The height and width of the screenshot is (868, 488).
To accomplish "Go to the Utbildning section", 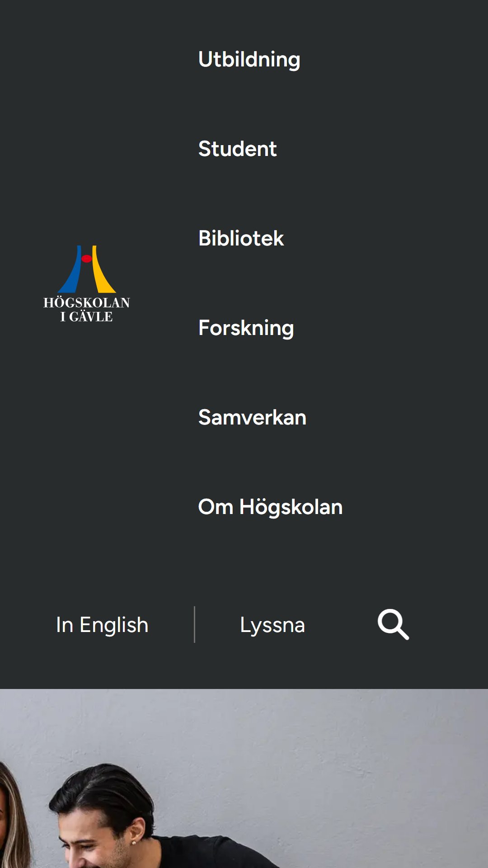I will (x=249, y=59).
